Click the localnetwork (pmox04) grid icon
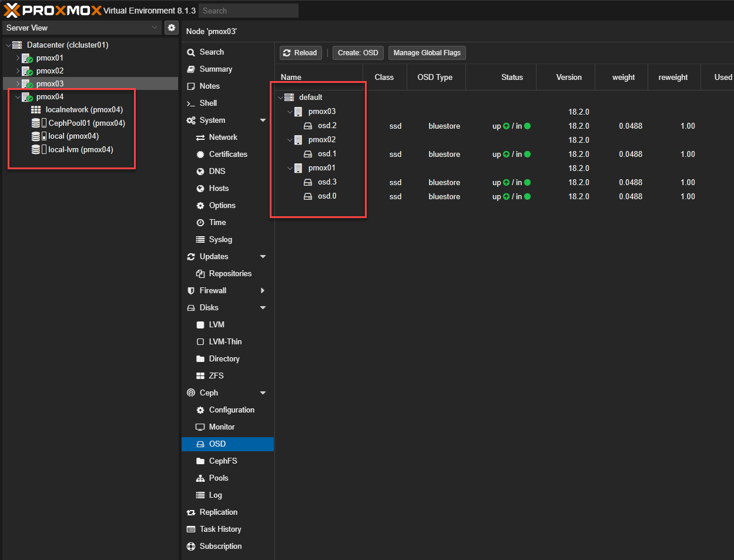734x560 pixels. click(36, 110)
